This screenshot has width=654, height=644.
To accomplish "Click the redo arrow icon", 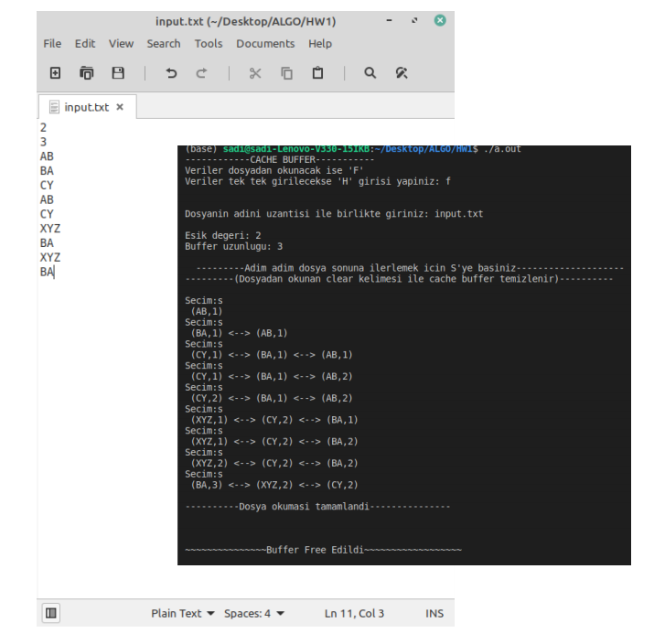I will coord(202,73).
